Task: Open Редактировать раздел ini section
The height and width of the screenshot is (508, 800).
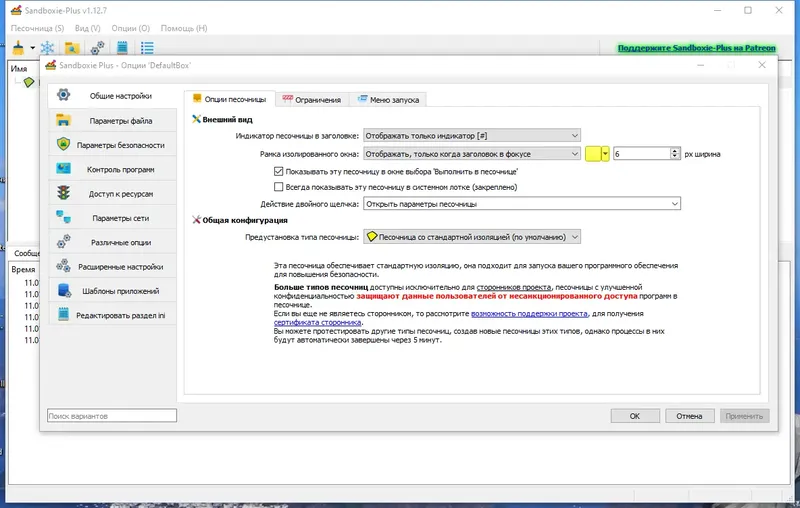Action: (112, 315)
